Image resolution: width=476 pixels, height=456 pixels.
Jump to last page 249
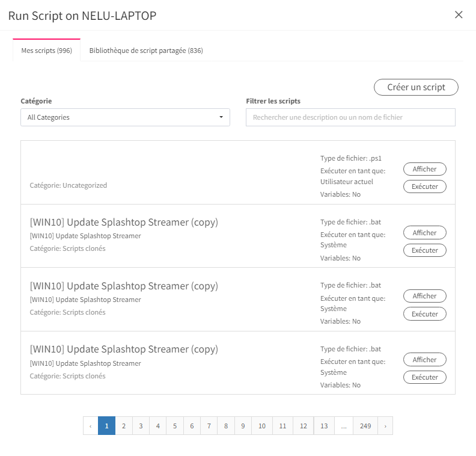(365, 426)
